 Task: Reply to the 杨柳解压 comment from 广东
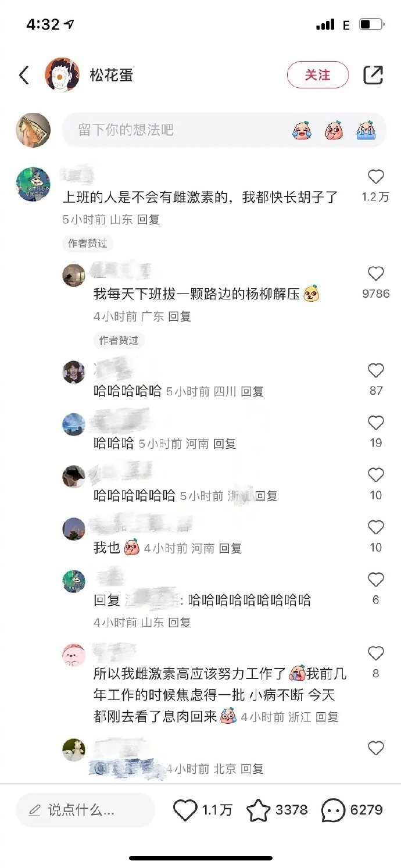pos(180,317)
